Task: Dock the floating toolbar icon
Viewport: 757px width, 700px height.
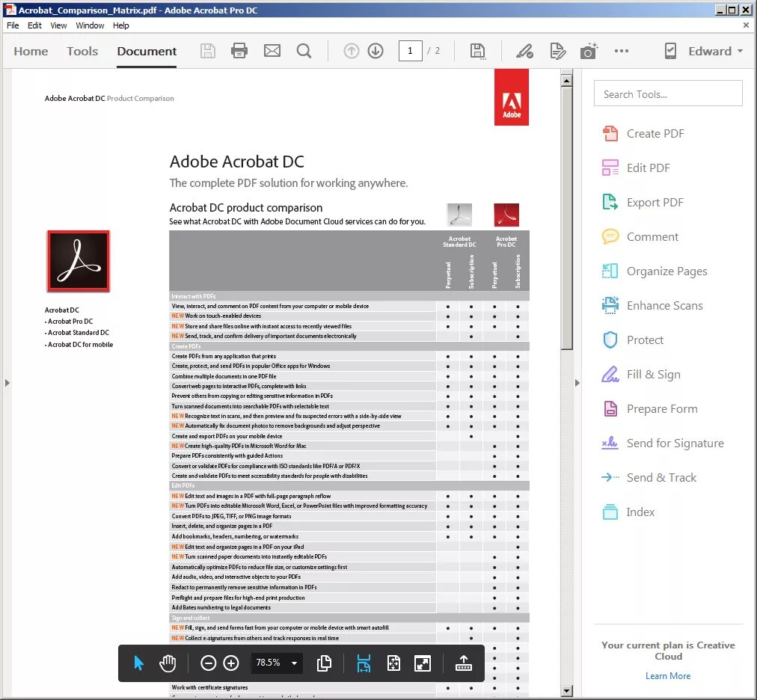Action: [464, 663]
